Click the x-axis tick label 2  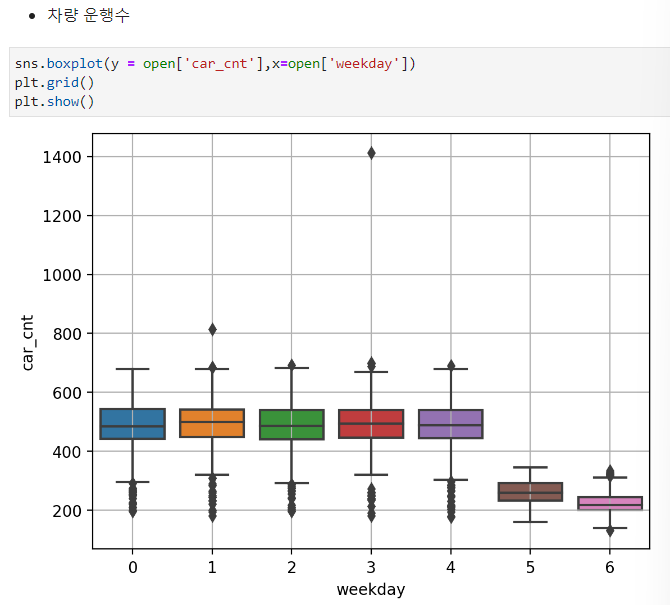292,567
